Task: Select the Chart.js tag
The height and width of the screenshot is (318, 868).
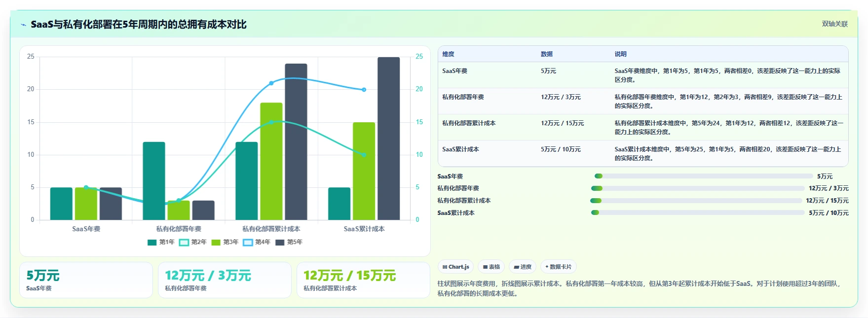Action: tap(455, 267)
